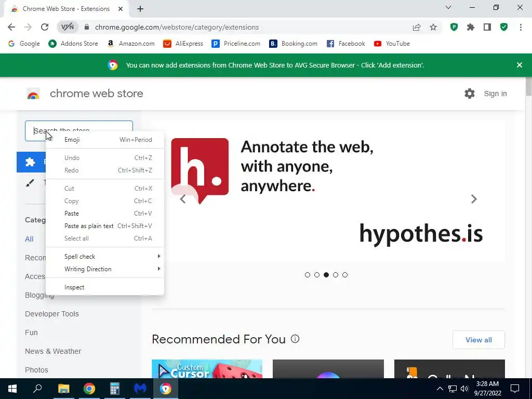532x399 pixels.
Task: Select the second carousel dot
Action: (317, 275)
